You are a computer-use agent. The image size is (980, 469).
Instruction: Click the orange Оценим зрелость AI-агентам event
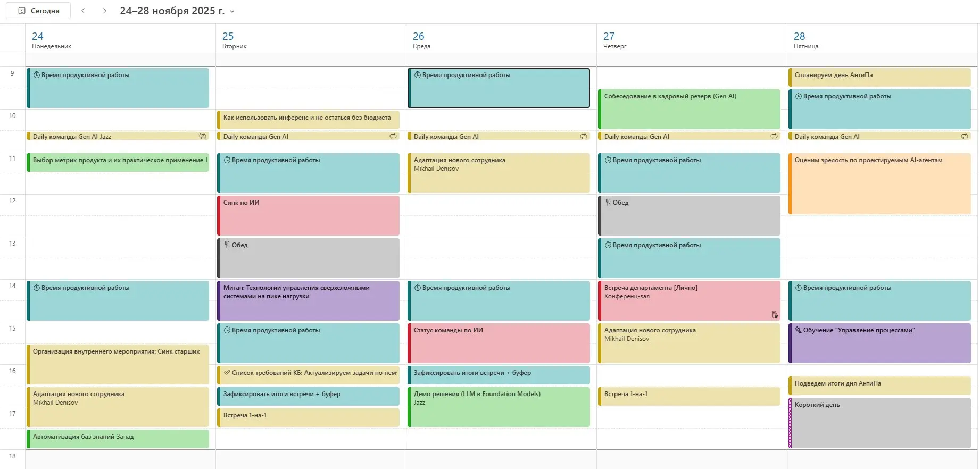click(x=879, y=183)
